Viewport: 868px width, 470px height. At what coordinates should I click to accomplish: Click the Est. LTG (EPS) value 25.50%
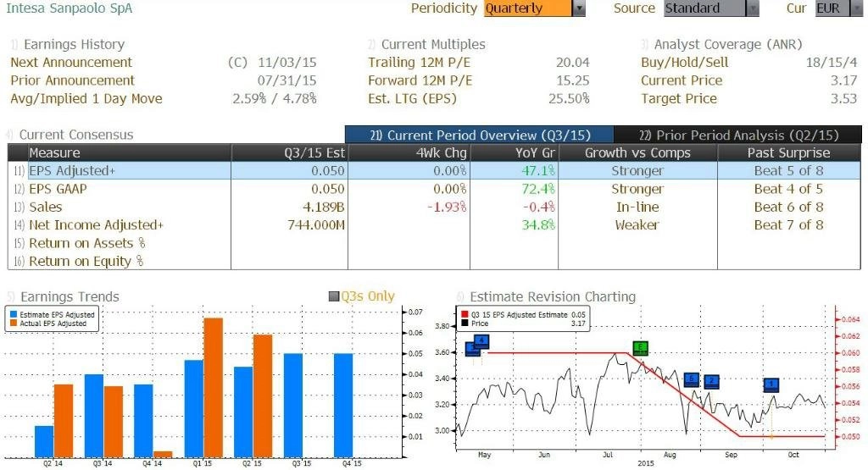click(x=569, y=99)
